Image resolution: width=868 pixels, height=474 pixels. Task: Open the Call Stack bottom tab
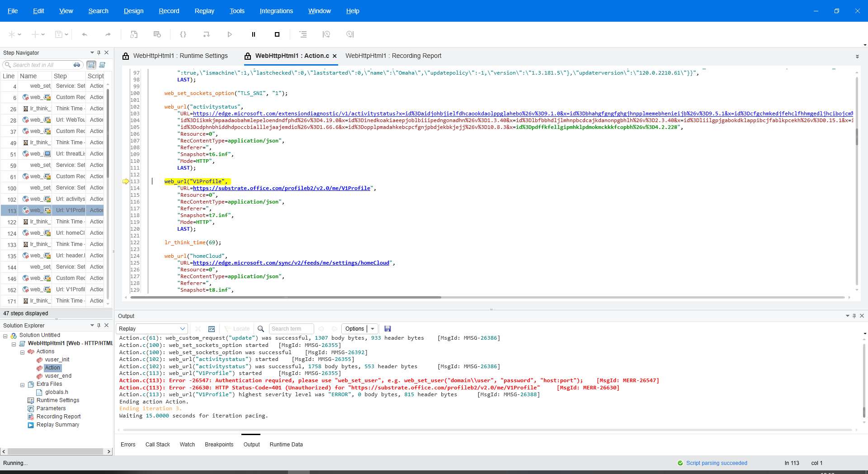(x=157, y=445)
